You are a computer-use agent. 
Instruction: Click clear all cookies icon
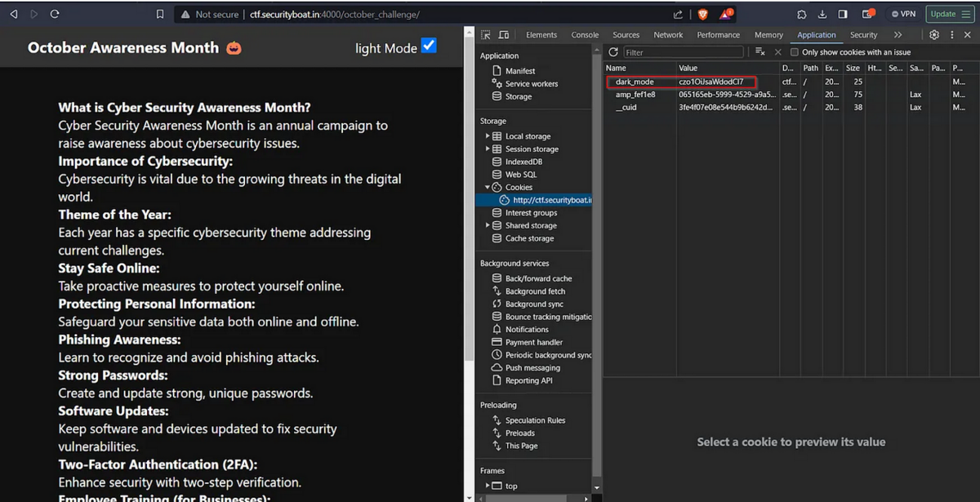[x=760, y=52]
